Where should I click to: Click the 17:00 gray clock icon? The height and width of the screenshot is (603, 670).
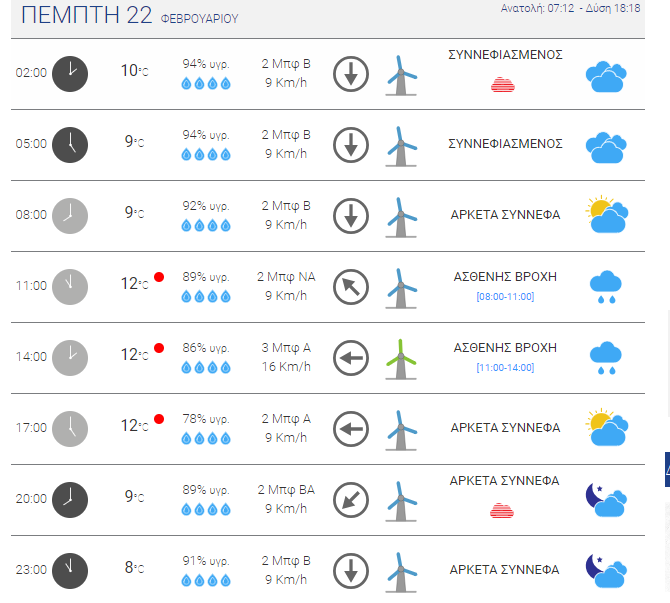70,429
